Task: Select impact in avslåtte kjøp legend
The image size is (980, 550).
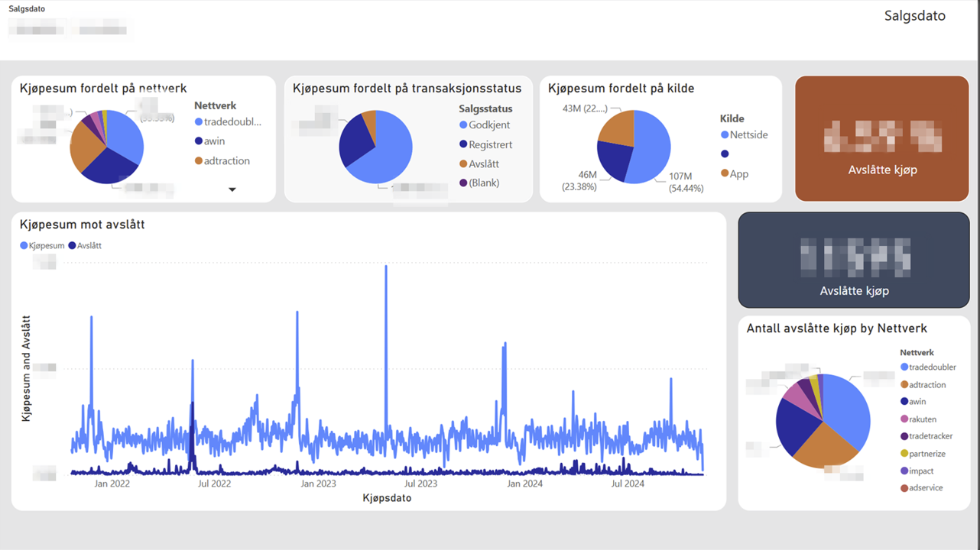Action: click(x=921, y=471)
